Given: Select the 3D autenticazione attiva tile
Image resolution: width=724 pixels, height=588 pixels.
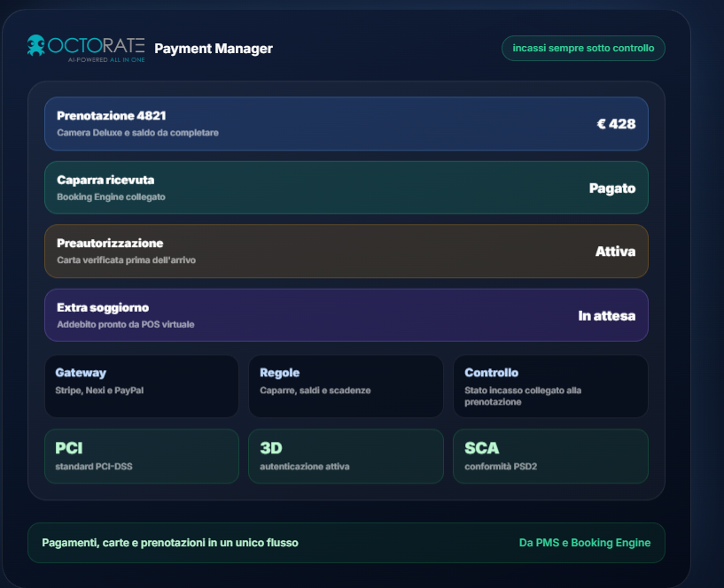Looking at the screenshot, I should [346, 456].
